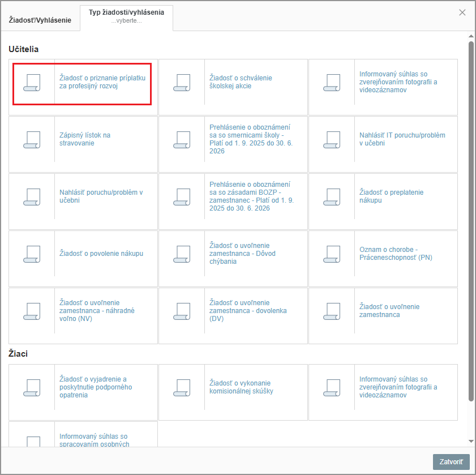Click scroll icon beside Zápisný lístok na stravovanie
The image size is (476, 475).
[32, 140]
